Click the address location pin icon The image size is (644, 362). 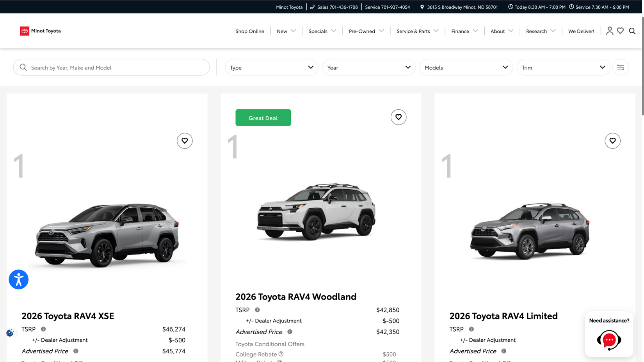tap(422, 7)
